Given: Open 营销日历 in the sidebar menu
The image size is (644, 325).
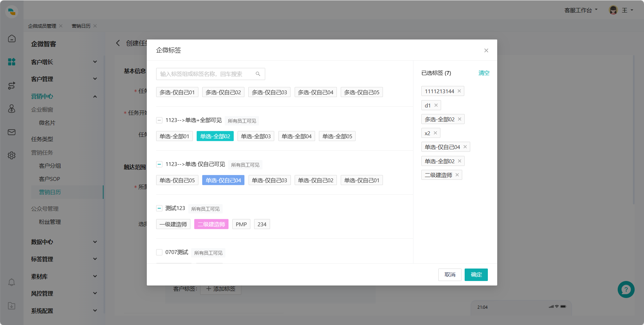Looking at the screenshot, I should point(50,192).
